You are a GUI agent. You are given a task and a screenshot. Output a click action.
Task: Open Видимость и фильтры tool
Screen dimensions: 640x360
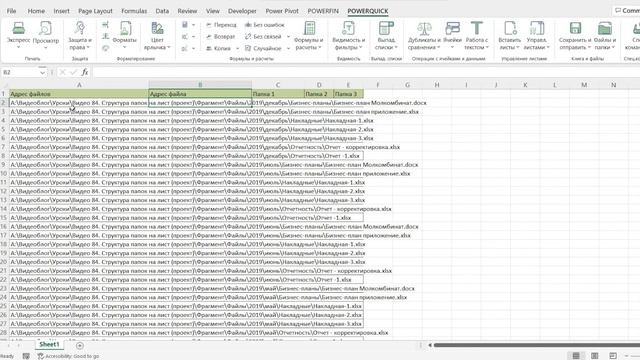point(348,36)
